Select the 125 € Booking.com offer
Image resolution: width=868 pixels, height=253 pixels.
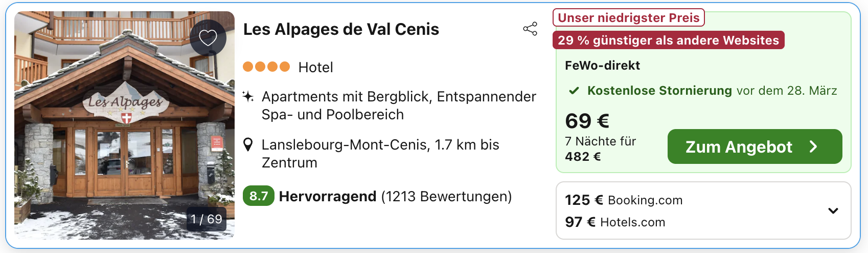[624, 200]
